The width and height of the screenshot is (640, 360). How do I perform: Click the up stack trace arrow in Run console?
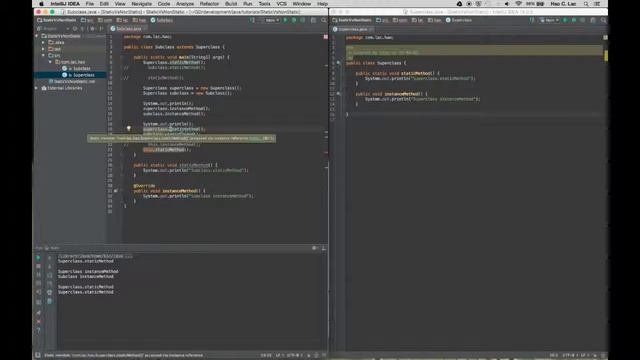pos(49,258)
